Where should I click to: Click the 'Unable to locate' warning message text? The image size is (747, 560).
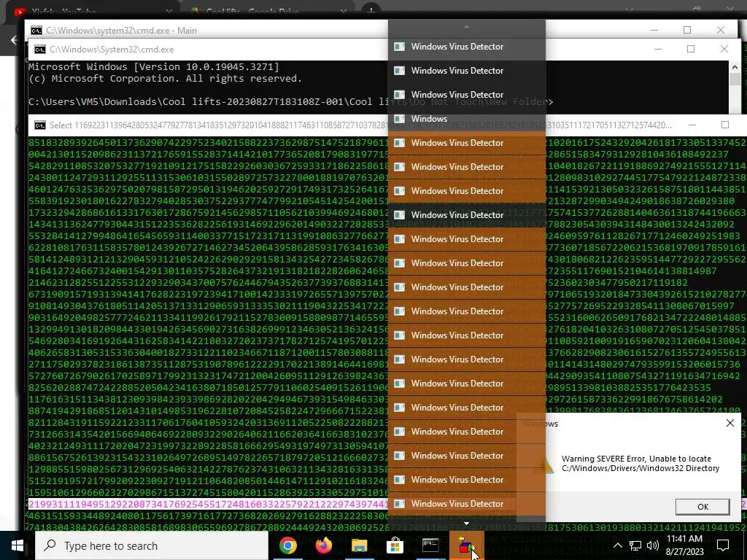tap(640, 463)
